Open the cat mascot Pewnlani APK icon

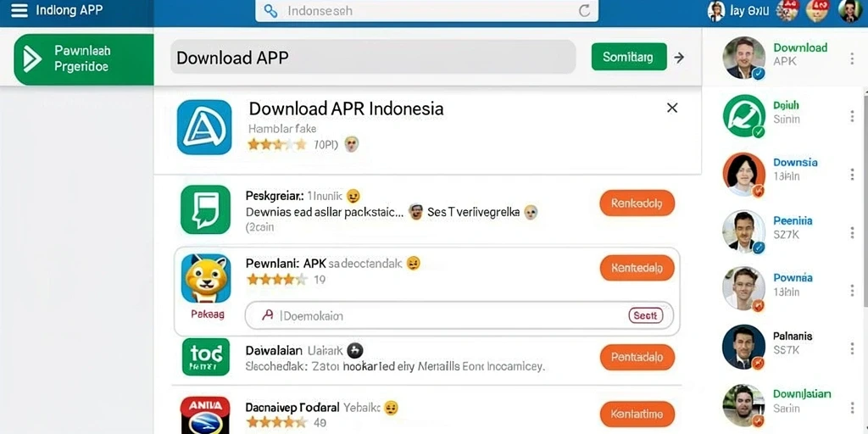(206, 278)
